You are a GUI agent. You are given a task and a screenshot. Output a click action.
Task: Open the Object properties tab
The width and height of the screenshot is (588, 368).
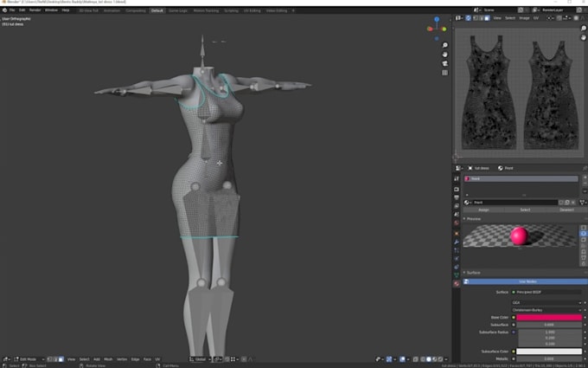[457, 234]
